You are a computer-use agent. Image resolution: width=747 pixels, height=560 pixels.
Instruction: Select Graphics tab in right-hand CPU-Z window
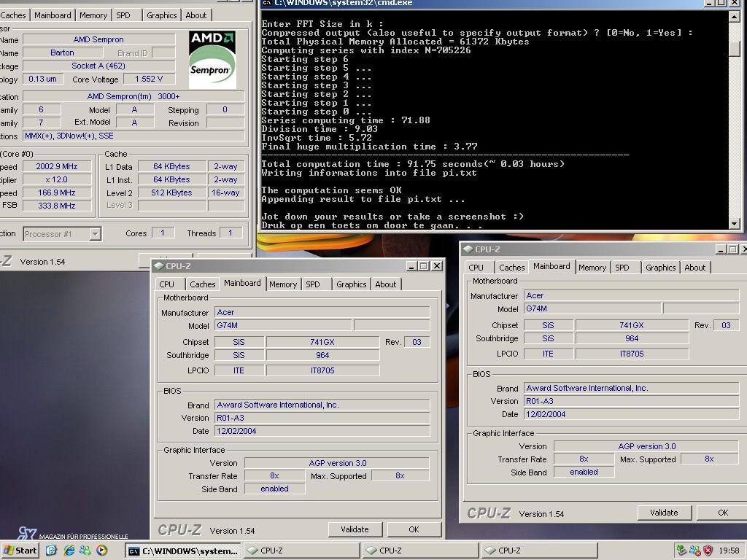point(660,268)
